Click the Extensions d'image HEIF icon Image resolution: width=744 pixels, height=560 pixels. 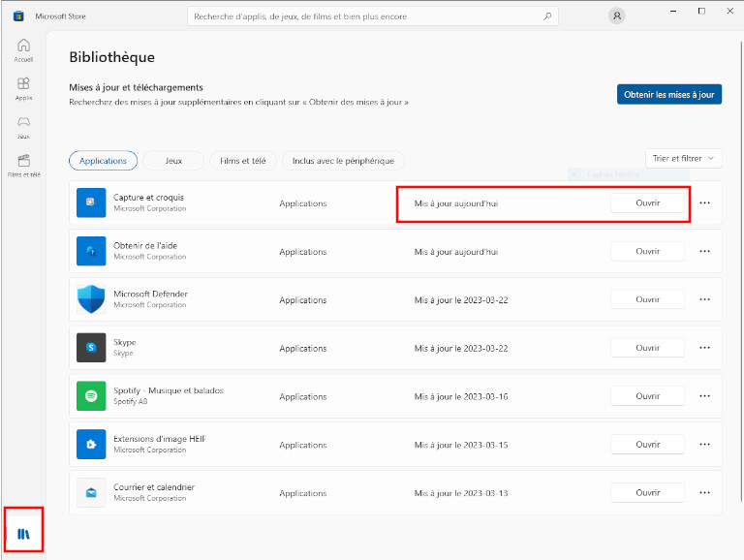91,444
